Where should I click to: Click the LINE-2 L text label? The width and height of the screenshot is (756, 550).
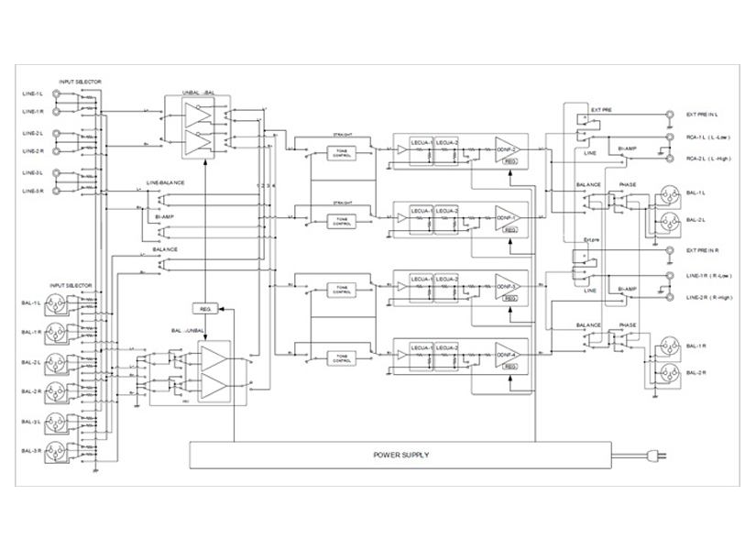pyautogui.click(x=32, y=133)
